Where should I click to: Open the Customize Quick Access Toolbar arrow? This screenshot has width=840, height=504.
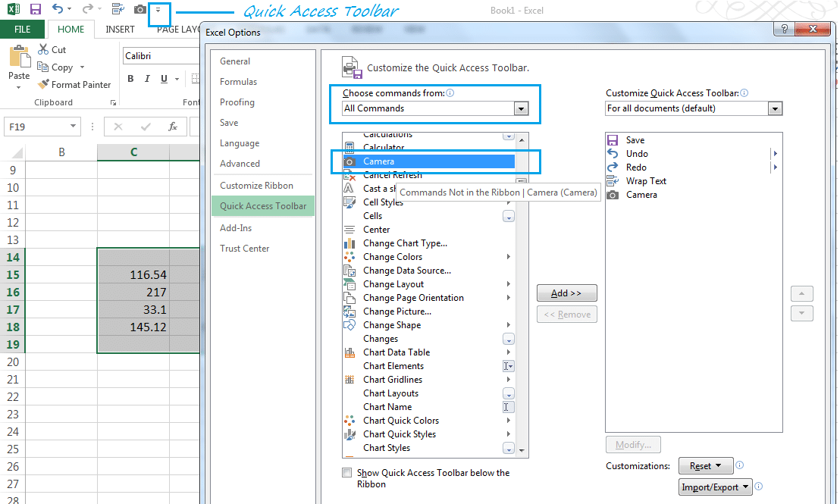click(158, 10)
